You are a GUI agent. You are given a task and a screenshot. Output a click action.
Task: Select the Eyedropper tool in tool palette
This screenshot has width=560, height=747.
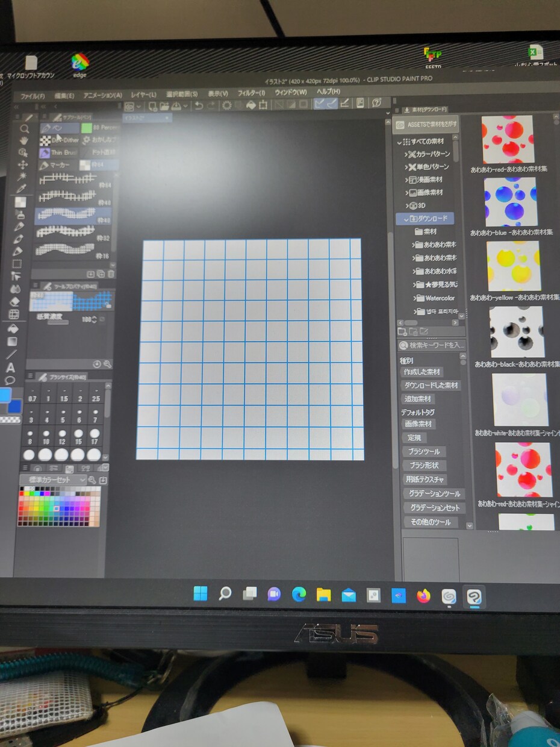tap(22, 189)
